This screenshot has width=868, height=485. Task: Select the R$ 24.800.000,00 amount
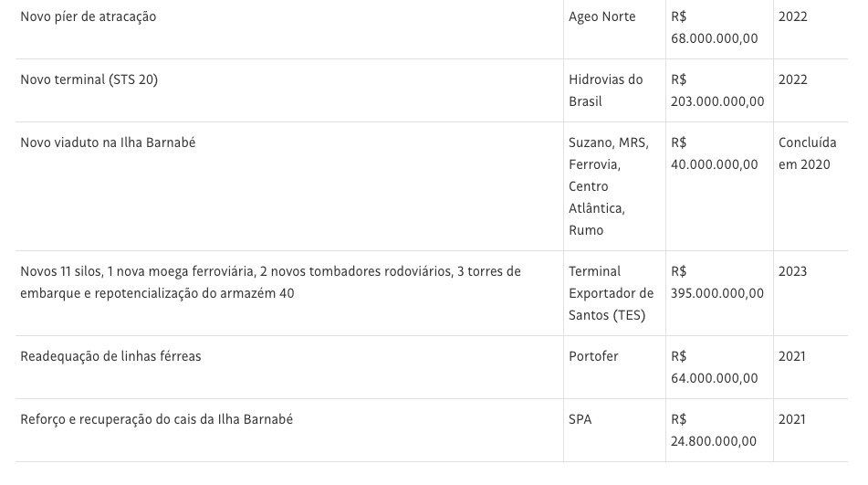coord(714,430)
